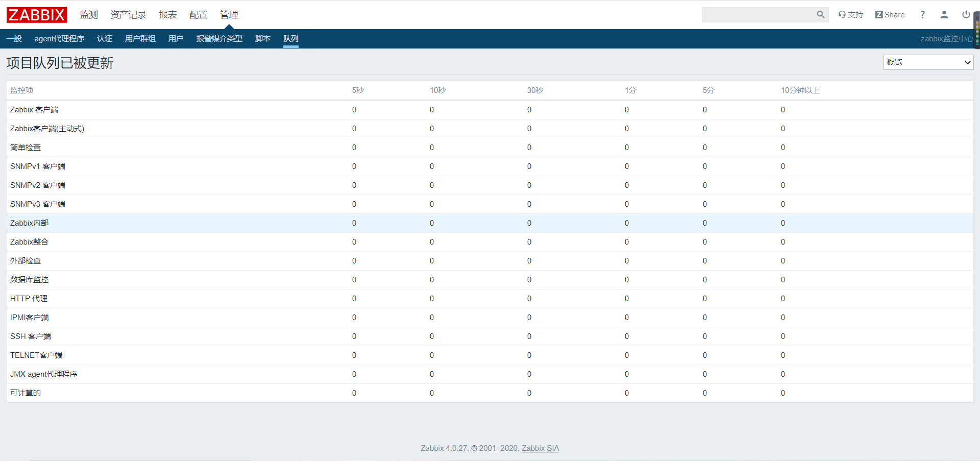Viewport: 980px width, 461px height.
Task: Select the 简单检查 row label
Action: [x=26, y=148]
